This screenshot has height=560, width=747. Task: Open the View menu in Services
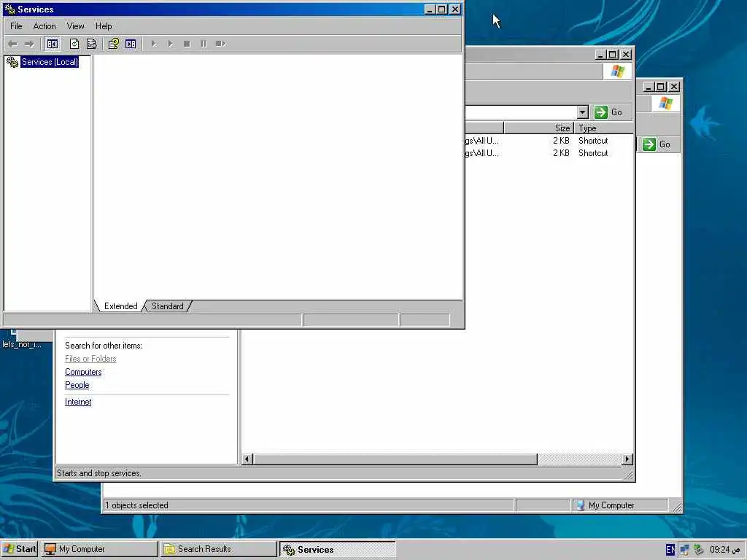click(x=75, y=26)
